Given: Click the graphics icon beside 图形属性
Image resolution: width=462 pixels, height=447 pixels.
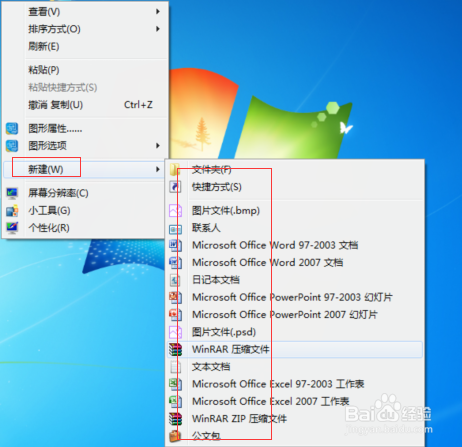Looking at the screenshot, I should (12, 128).
